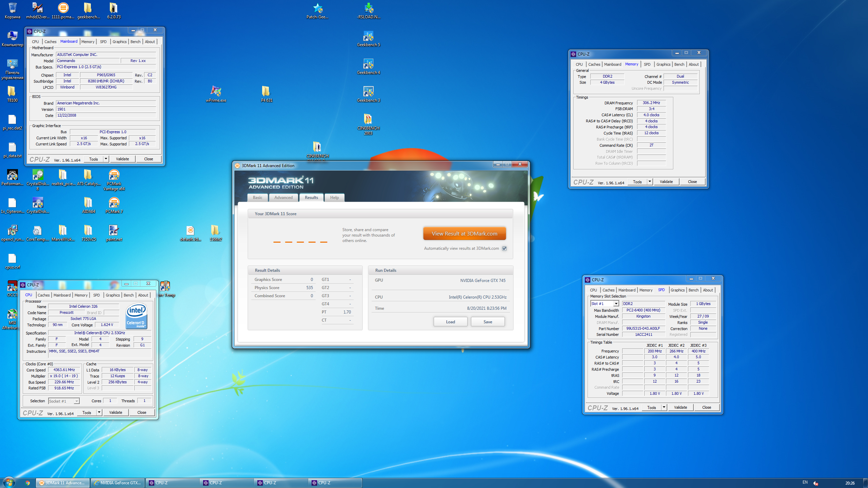Image resolution: width=868 pixels, height=488 pixels.
Task: Switch to NVIDIA GeForce GTX taskbar item
Action: click(118, 483)
